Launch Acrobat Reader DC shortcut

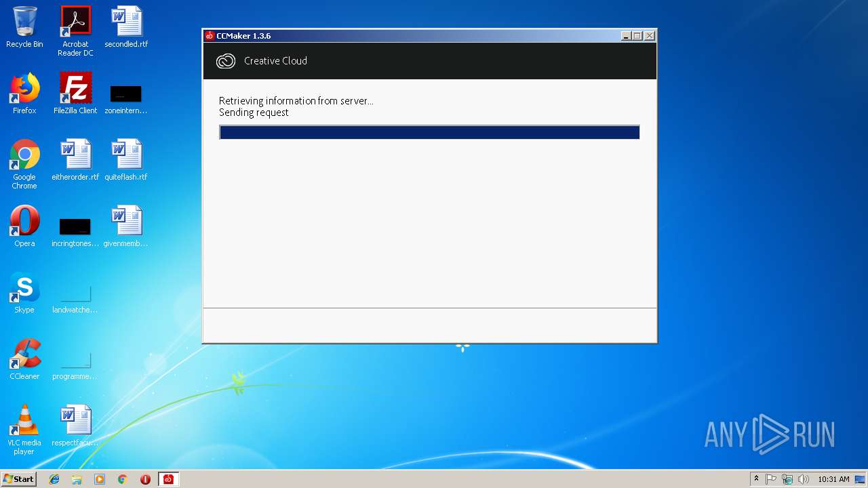[x=75, y=31]
